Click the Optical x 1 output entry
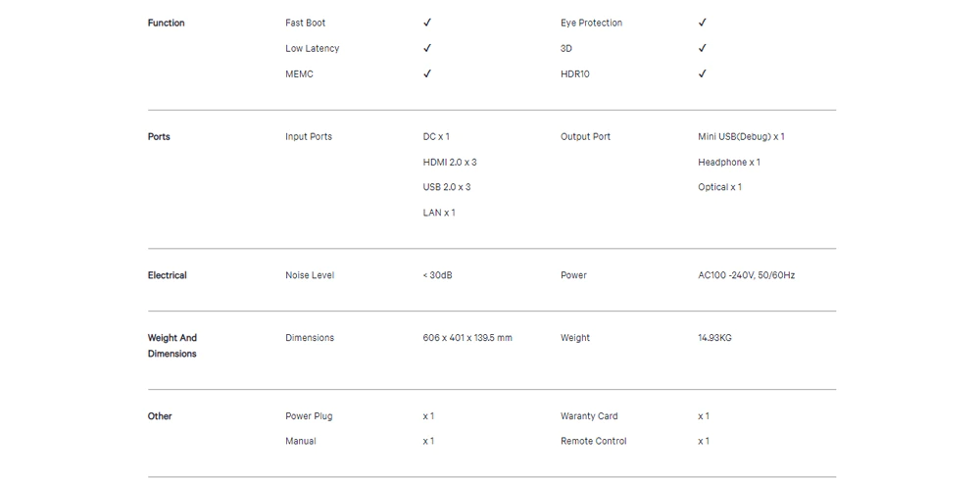980x480 pixels. click(x=719, y=187)
